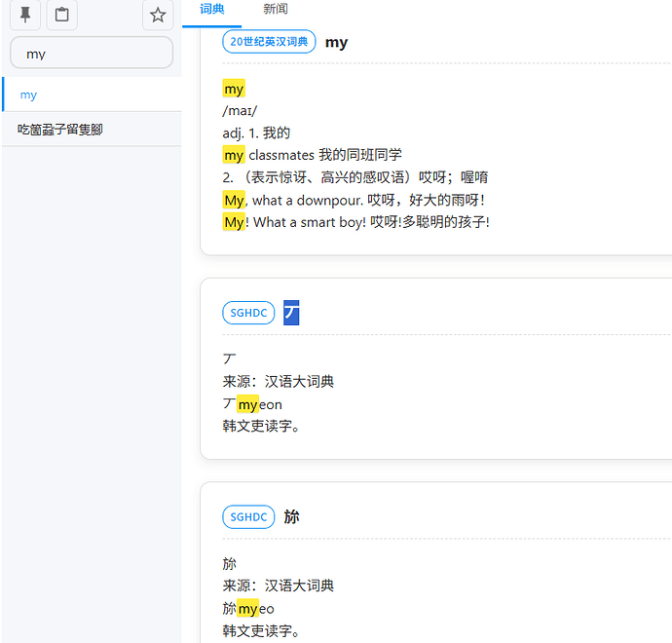Switch to the 词典 tab
672x643 pixels.
click(211, 10)
